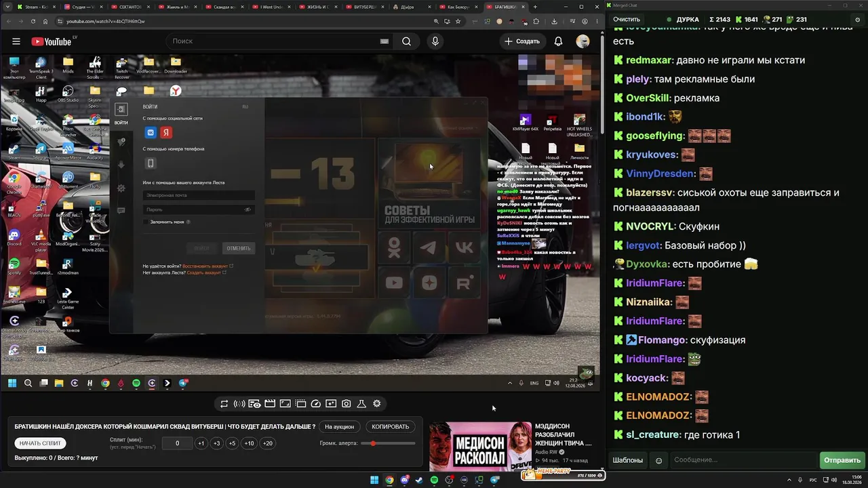Open Windows Start menu on the taskbar
Viewport: 868px width, 488px height.
tap(374, 480)
